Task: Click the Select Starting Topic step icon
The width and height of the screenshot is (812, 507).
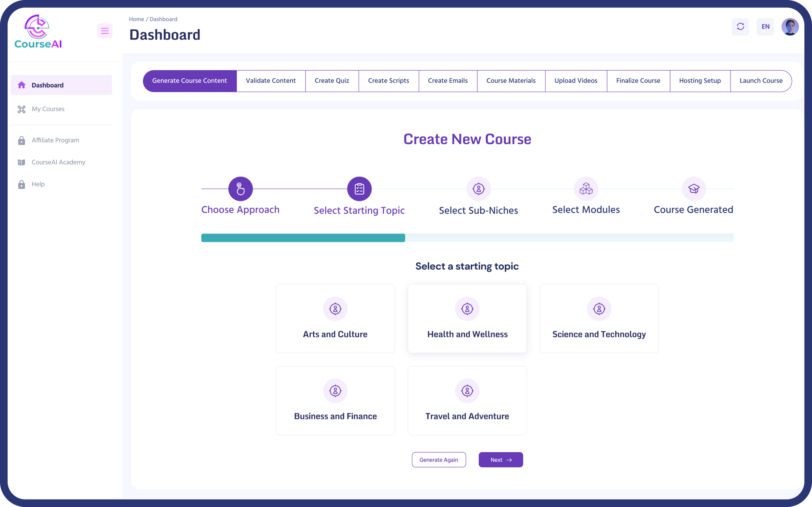Action: [x=359, y=189]
